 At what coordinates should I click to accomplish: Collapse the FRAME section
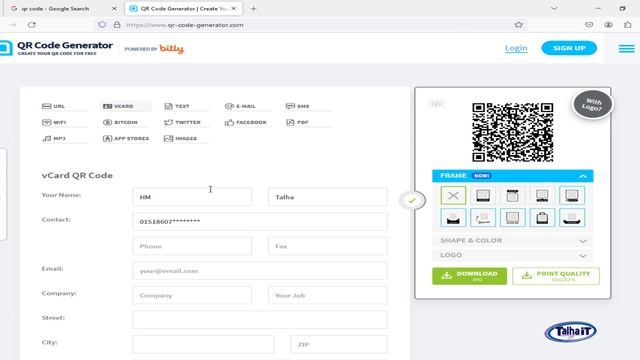(x=513, y=176)
